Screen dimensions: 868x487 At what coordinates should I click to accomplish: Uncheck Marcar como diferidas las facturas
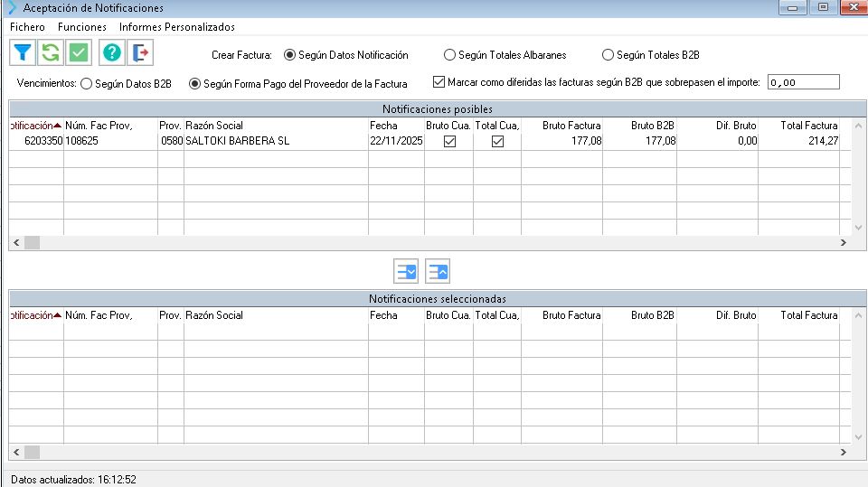tap(439, 82)
